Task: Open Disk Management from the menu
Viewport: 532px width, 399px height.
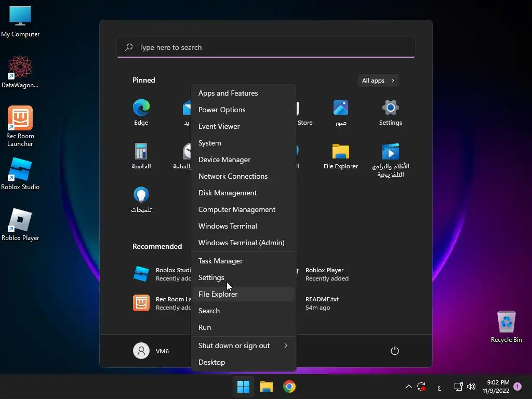Action: pyautogui.click(x=243, y=193)
